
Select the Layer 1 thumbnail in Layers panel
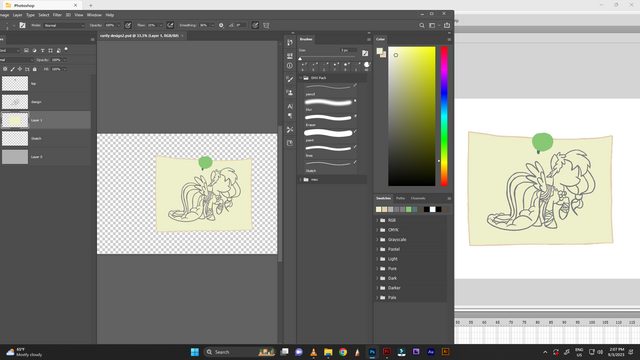(15, 120)
